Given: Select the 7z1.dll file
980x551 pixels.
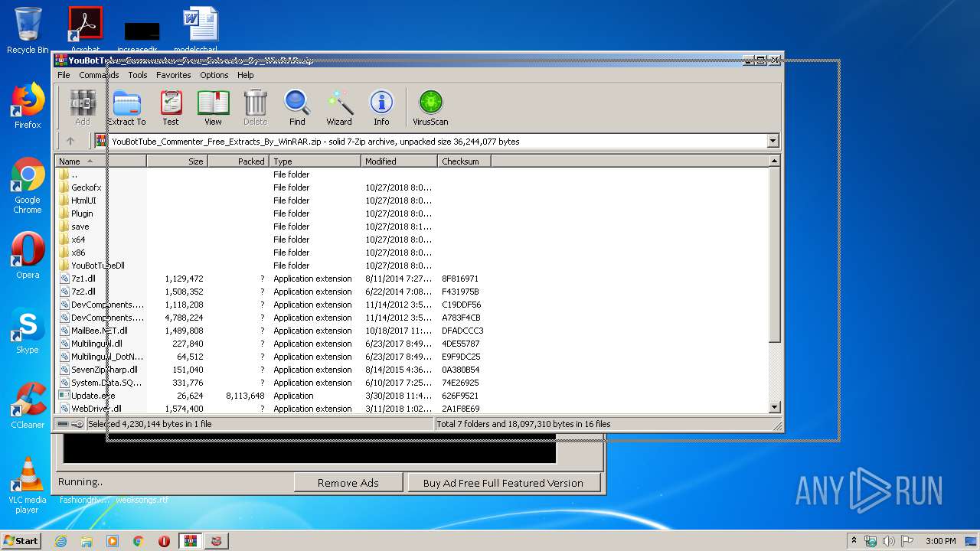Looking at the screenshot, I should (x=83, y=279).
